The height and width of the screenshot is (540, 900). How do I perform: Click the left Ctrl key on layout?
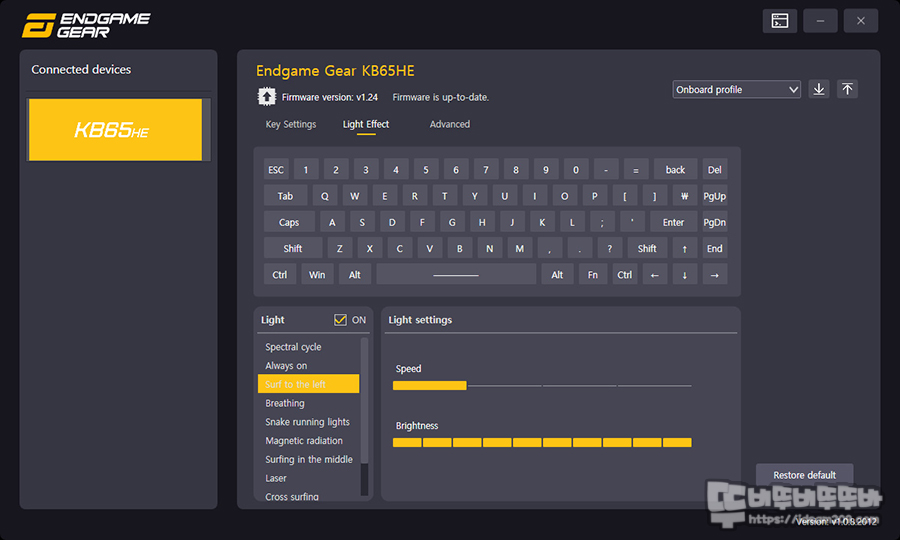click(x=280, y=275)
